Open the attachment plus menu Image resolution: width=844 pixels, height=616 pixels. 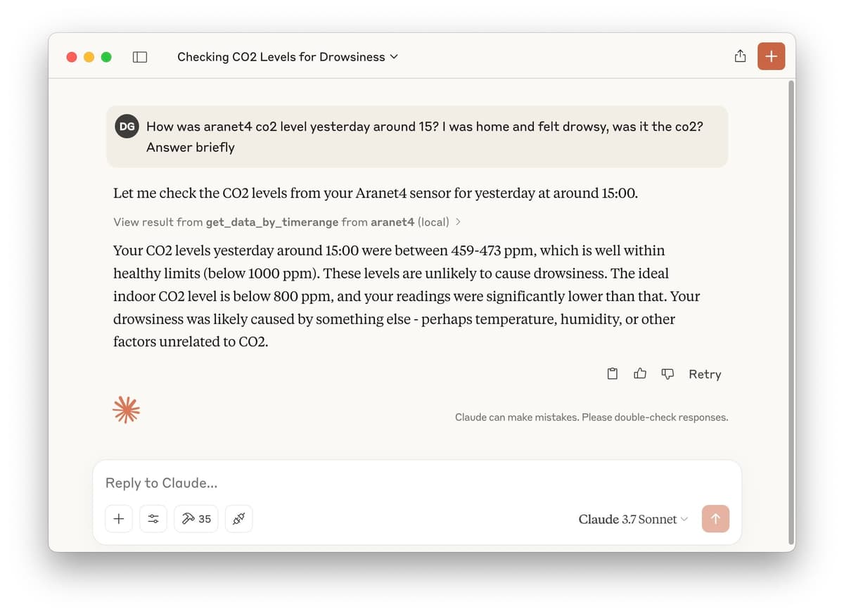point(119,519)
